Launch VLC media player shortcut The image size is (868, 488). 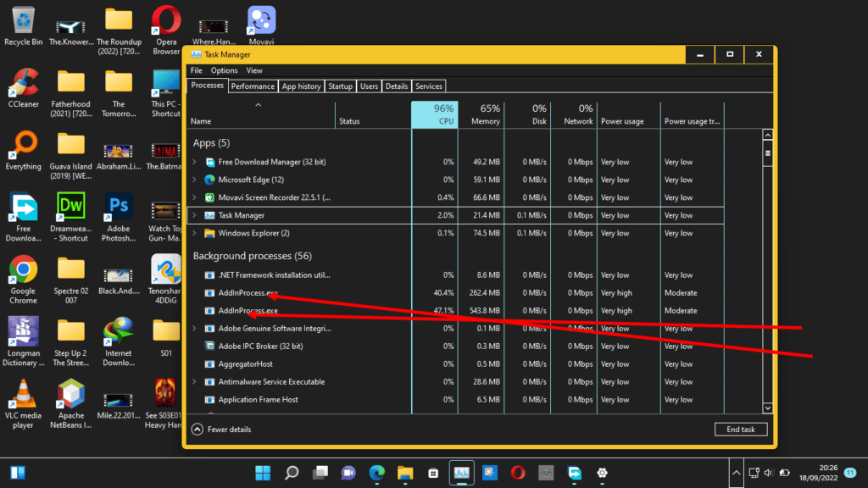point(23,404)
